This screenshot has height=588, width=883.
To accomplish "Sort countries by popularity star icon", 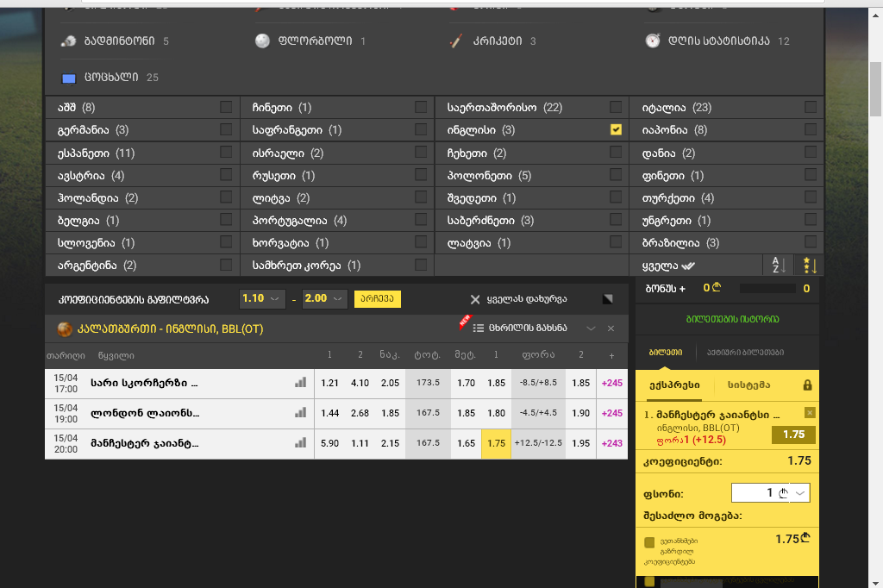I will pyautogui.click(x=810, y=266).
